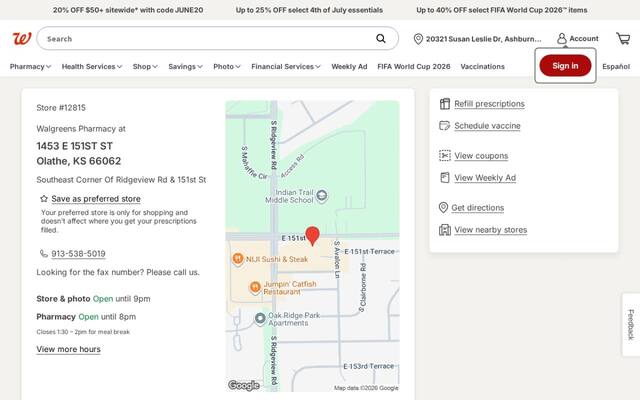Click Refill prescriptions link

coord(489,104)
